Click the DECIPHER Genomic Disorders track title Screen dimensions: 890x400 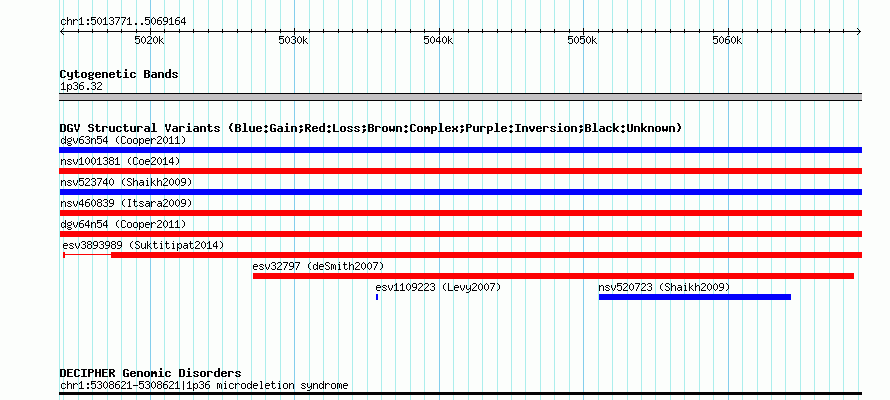click(x=150, y=373)
